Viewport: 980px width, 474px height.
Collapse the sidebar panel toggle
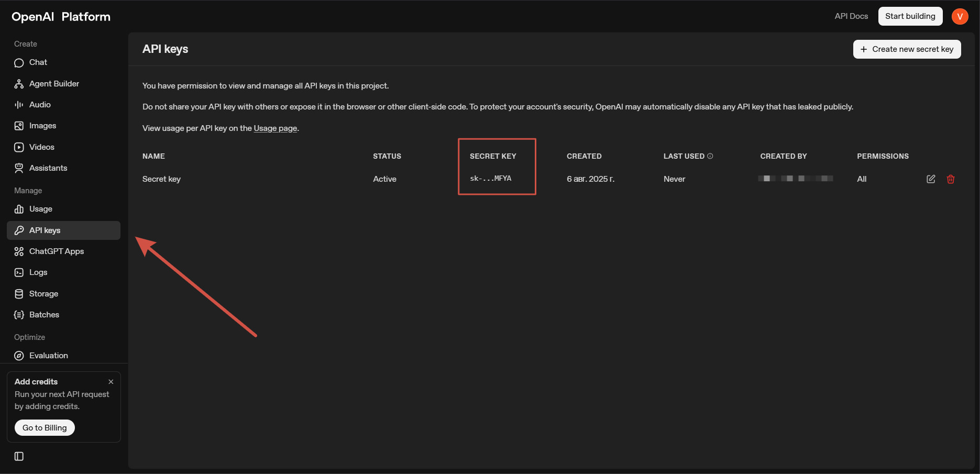point(19,456)
